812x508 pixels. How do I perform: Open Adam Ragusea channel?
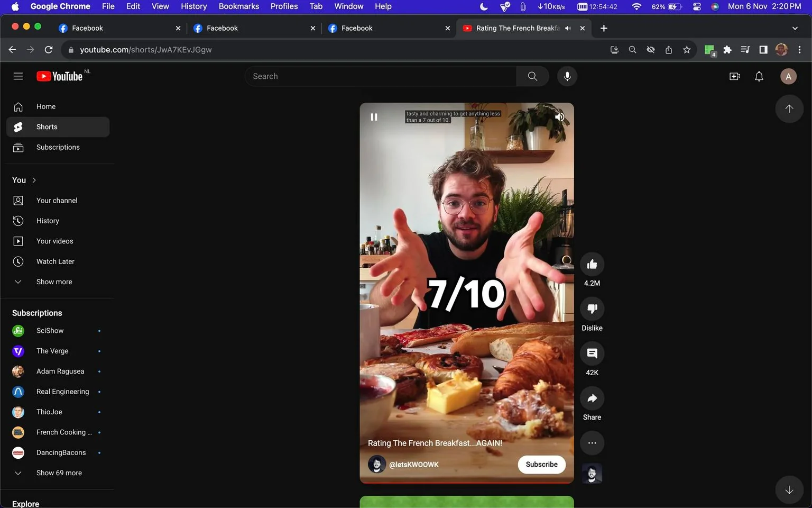[x=58, y=371]
